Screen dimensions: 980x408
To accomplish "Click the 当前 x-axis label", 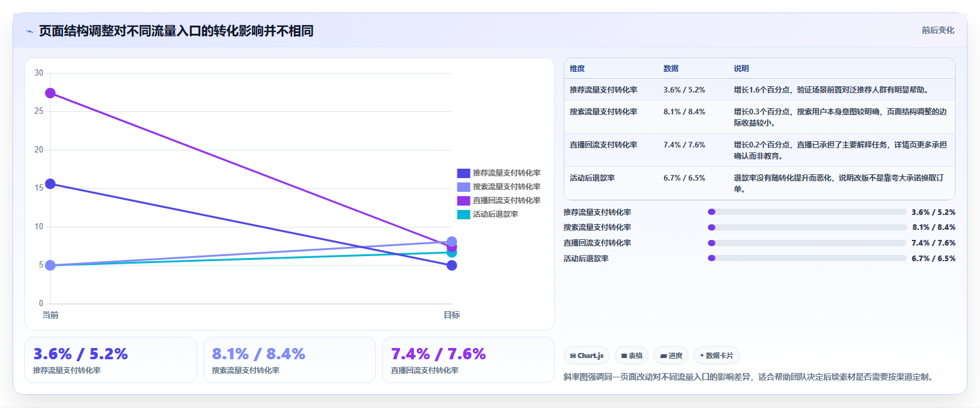I will tap(51, 315).
